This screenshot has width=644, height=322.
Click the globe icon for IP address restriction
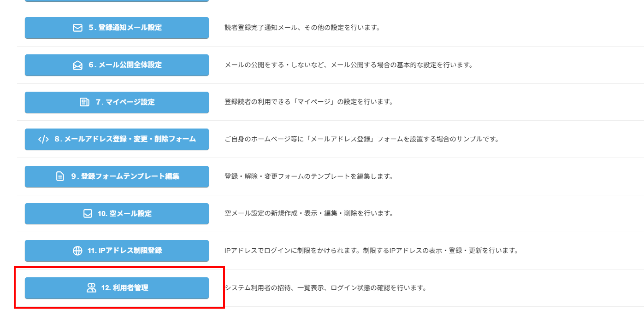click(77, 251)
